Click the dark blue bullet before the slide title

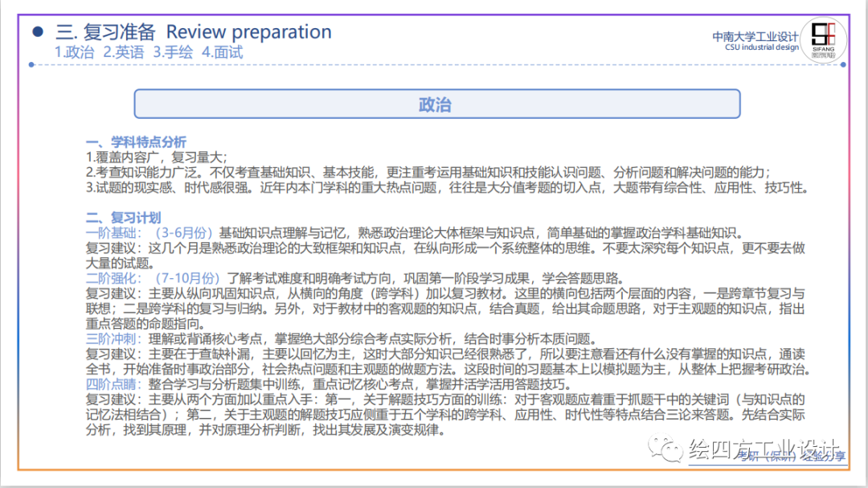38,31
